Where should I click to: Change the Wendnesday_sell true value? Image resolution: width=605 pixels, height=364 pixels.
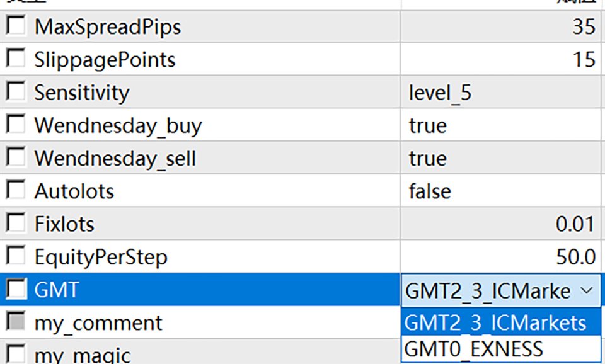click(428, 158)
